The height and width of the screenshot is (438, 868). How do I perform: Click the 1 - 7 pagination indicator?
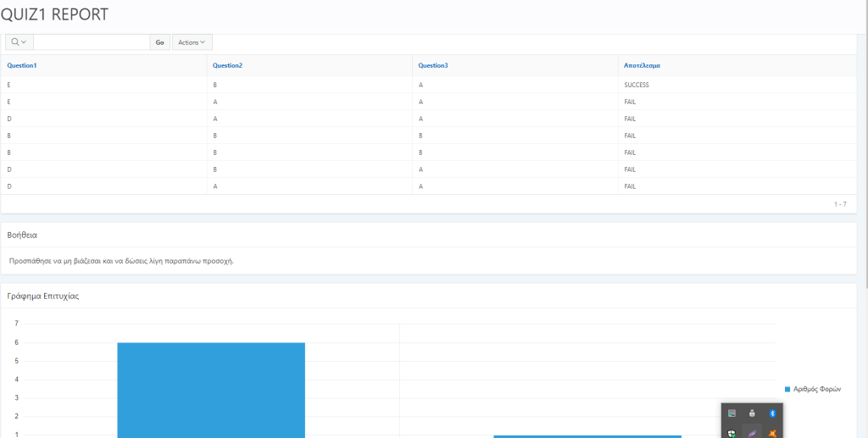point(840,203)
